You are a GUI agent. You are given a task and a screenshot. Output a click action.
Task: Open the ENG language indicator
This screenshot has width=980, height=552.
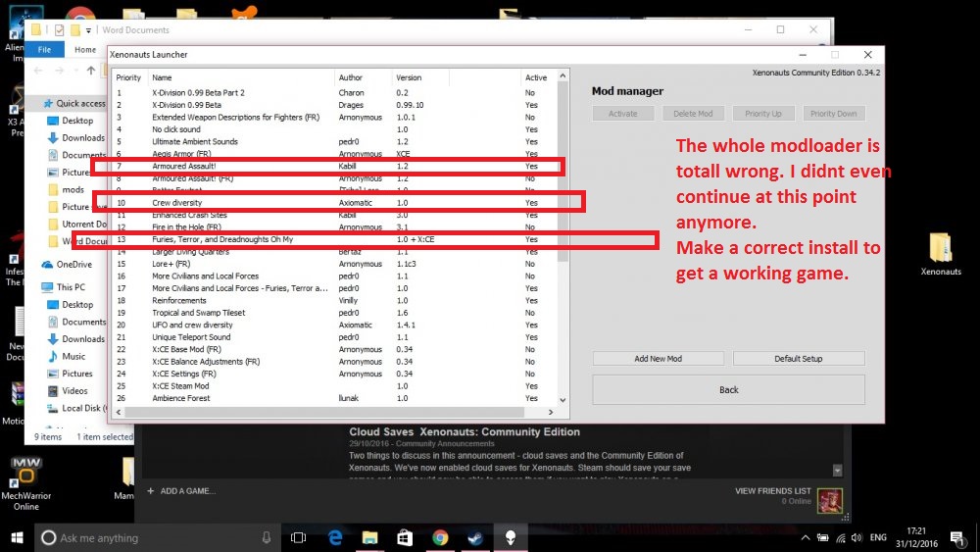[878, 537]
